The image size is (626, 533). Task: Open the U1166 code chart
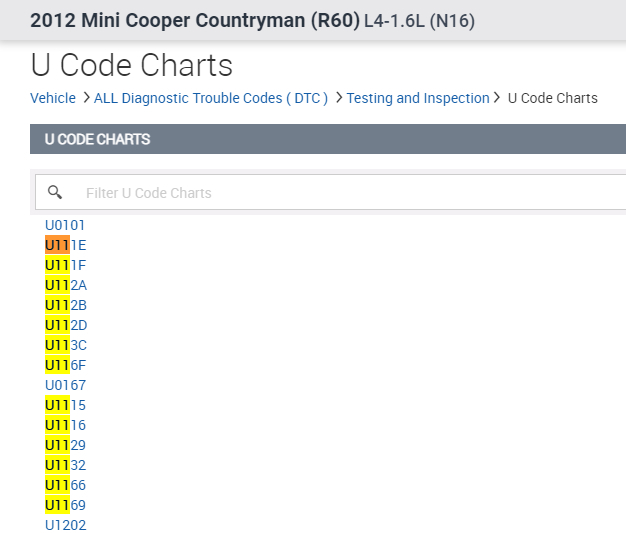click(x=65, y=485)
